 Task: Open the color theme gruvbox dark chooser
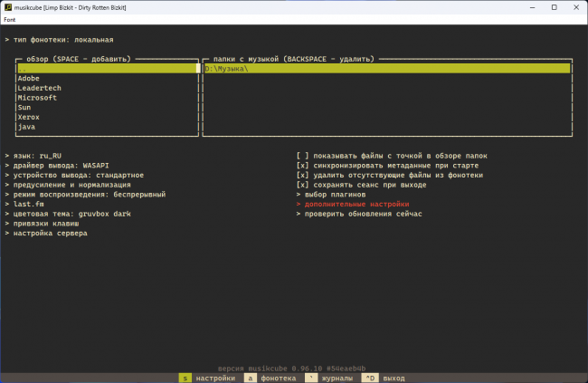coord(68,214)
